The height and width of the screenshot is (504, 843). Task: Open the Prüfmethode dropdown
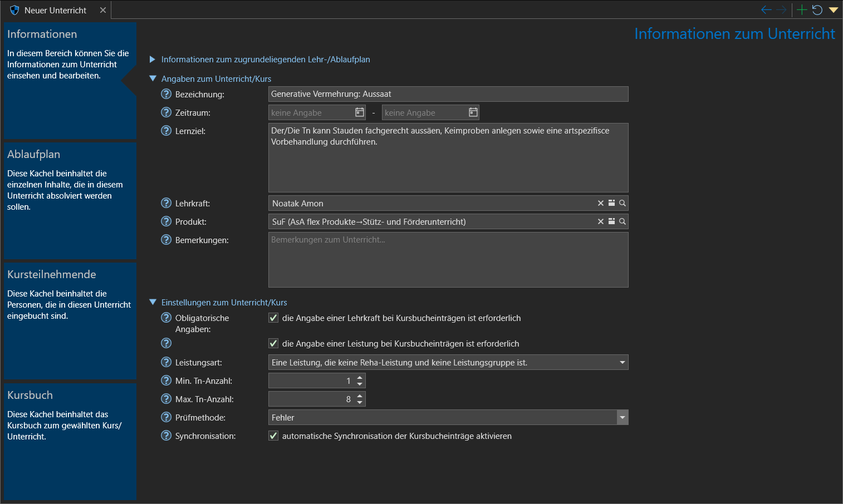click(622, 418)
